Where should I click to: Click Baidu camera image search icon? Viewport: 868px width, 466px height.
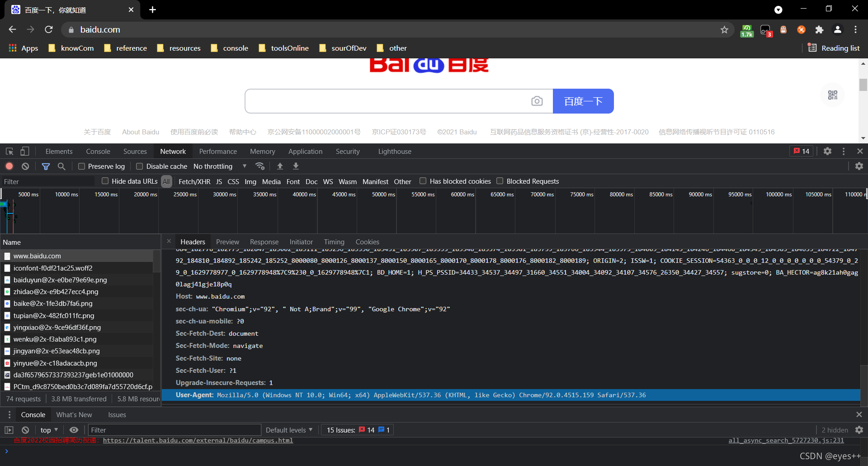click(537, 101)
